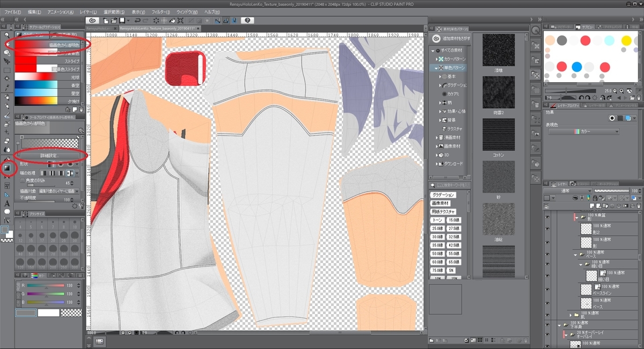Delete image with Sub View trash icon
Image resolution: width=644 pixels, height=349 pixels.
[639, 97]
